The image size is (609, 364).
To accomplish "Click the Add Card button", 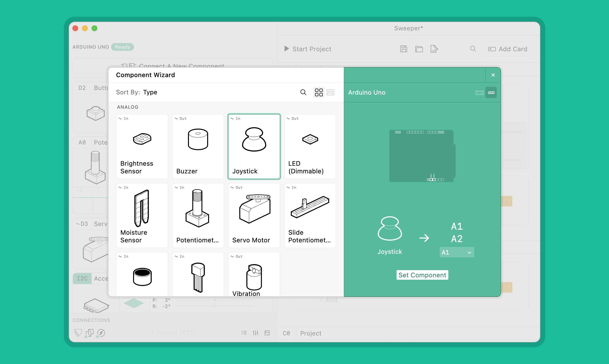I will [x=508, y=49].
